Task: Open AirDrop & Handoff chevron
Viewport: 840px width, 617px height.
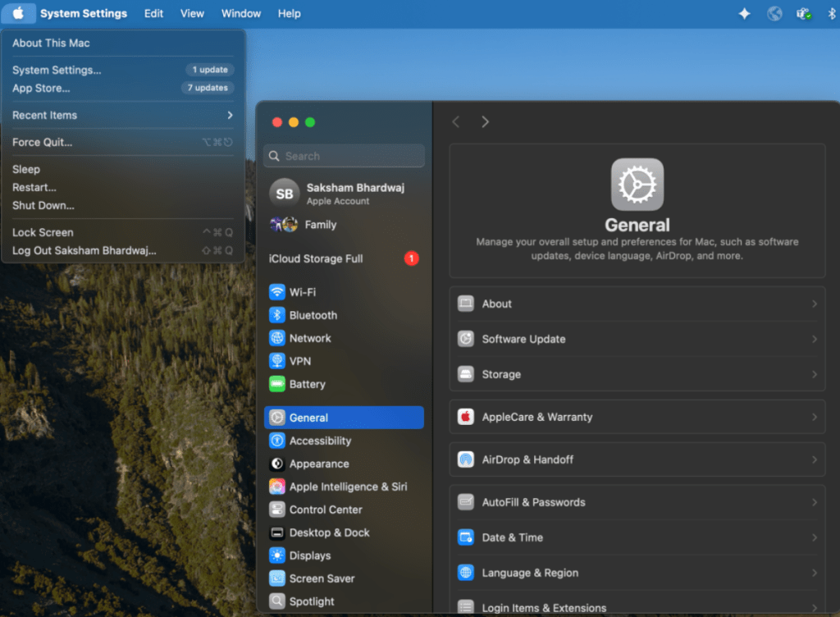Action: pos(815,459)
